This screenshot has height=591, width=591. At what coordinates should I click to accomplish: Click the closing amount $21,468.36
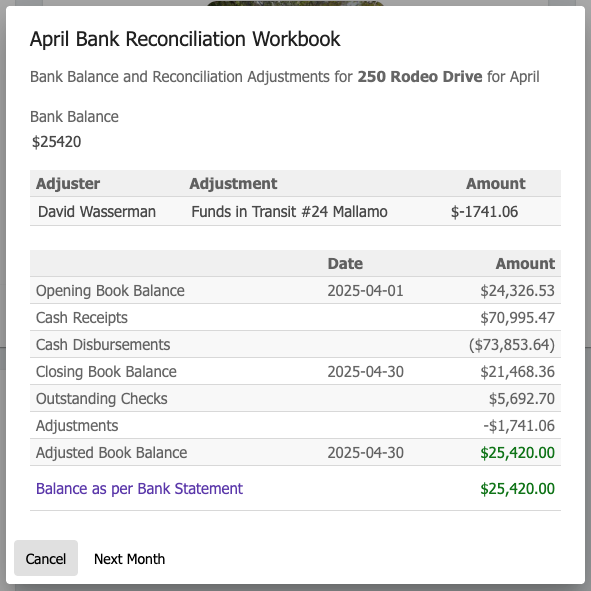[x=517, y=372]
